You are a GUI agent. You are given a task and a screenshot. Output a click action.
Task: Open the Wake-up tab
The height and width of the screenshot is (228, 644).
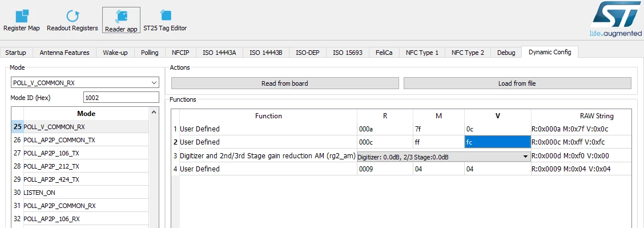115,53
